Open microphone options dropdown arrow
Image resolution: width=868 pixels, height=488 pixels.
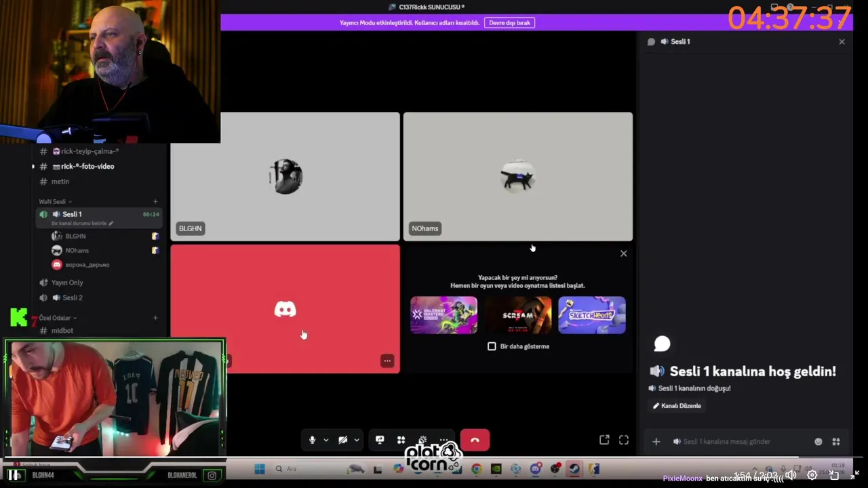(325, 440)
